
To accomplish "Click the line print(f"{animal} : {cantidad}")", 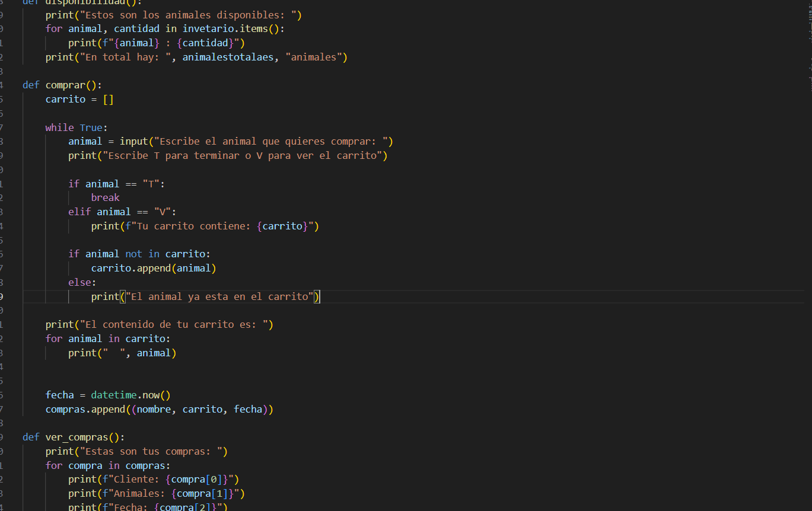I will [157, 43].
